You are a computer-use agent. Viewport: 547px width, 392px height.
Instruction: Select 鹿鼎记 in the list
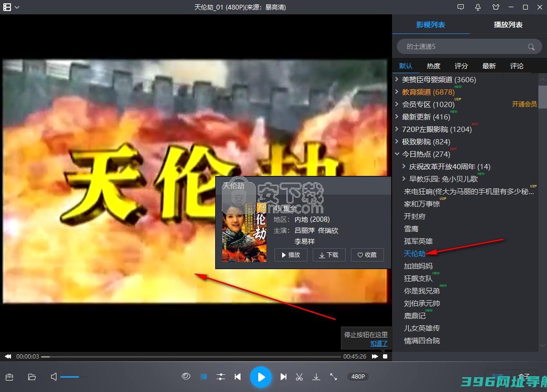click(x=415, y=316)
